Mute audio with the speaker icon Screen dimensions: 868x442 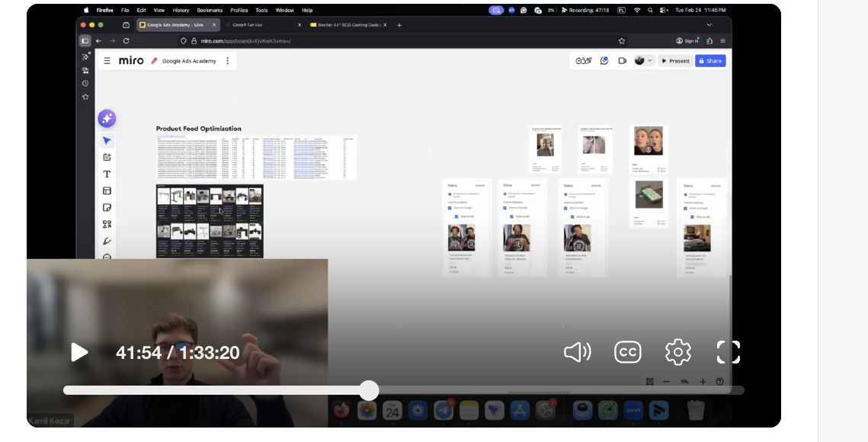[577, 352]
